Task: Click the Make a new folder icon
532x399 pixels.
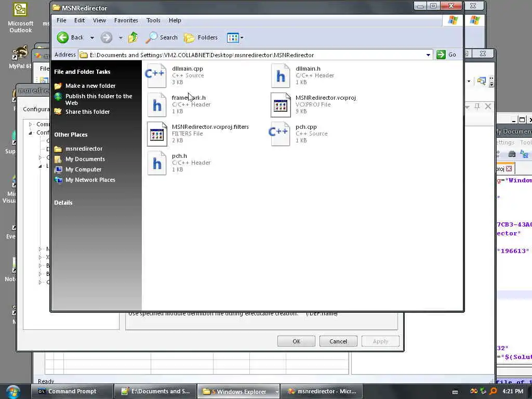Action: [x=58, y=86]
